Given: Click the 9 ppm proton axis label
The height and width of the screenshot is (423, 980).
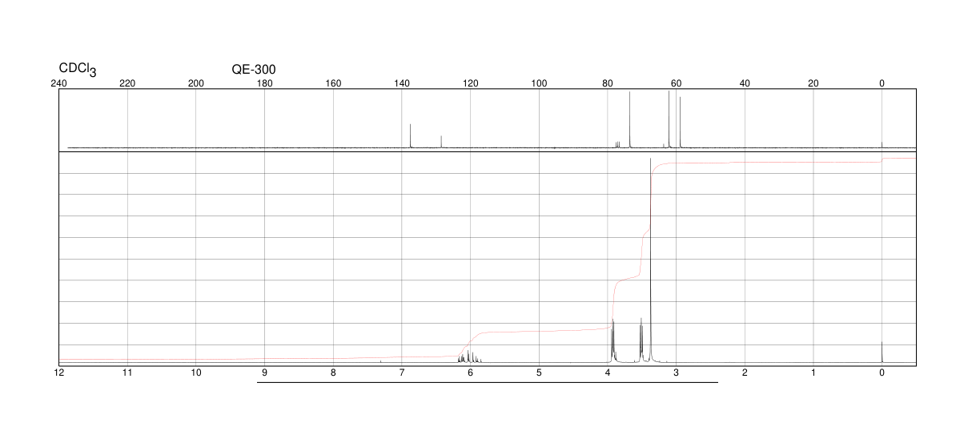Looking at the screenshot, I should (264, 373).
